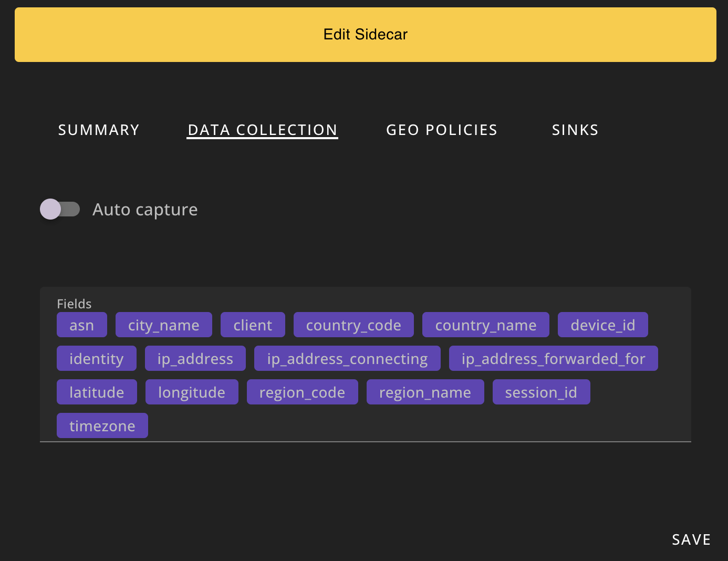Stay on the DATA COLLECTION tab
The width and height of the screenshot is (728, 561).
point(262,130)
